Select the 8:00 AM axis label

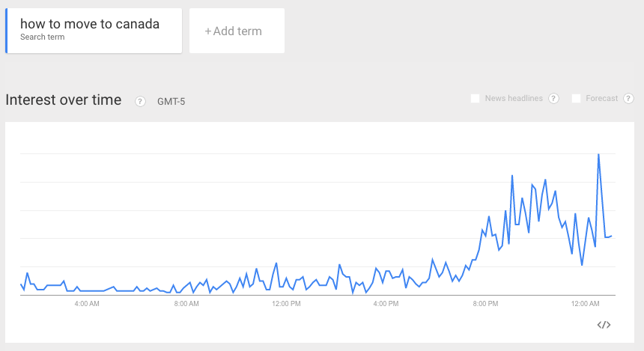186,304
